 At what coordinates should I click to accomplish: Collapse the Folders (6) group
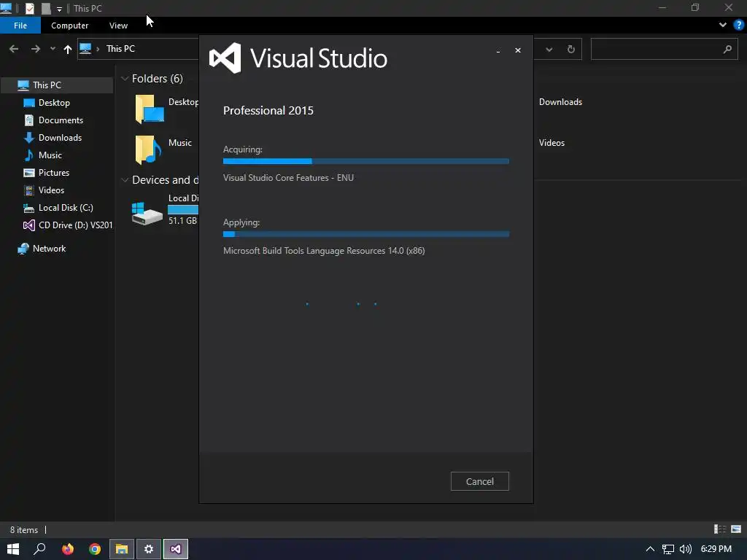[125, 79]
